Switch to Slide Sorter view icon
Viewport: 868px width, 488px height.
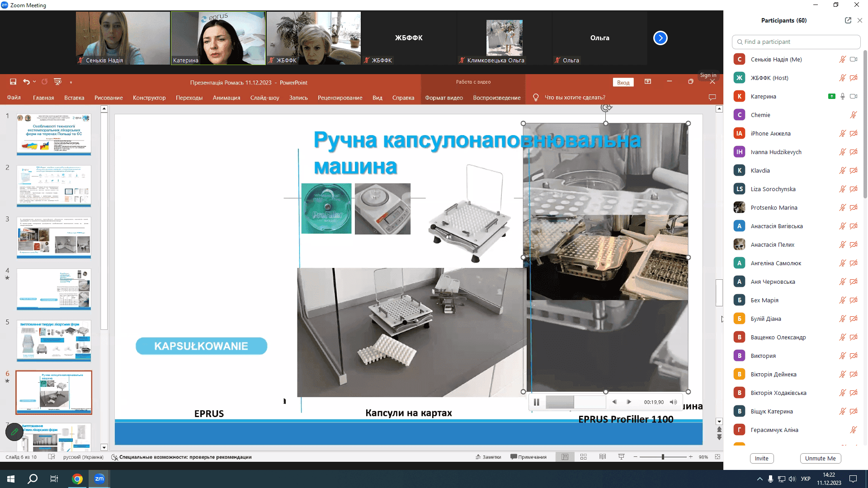click(584, 457)
